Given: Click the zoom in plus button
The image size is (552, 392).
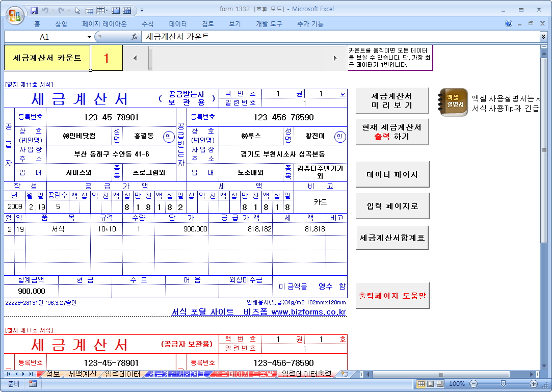Looking at the screenshot, I should pos(534,384).
